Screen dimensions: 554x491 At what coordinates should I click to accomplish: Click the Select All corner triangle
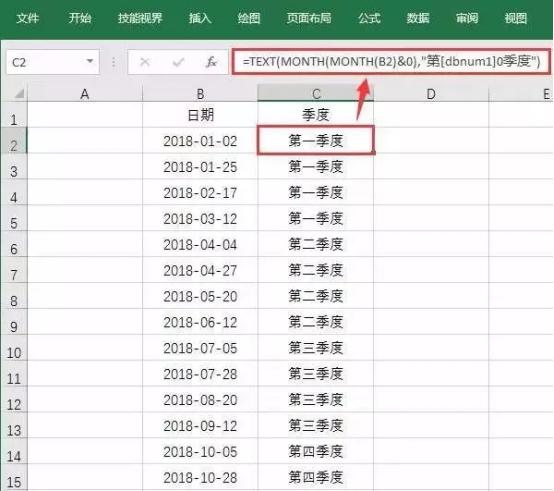(x=18, y=94)
